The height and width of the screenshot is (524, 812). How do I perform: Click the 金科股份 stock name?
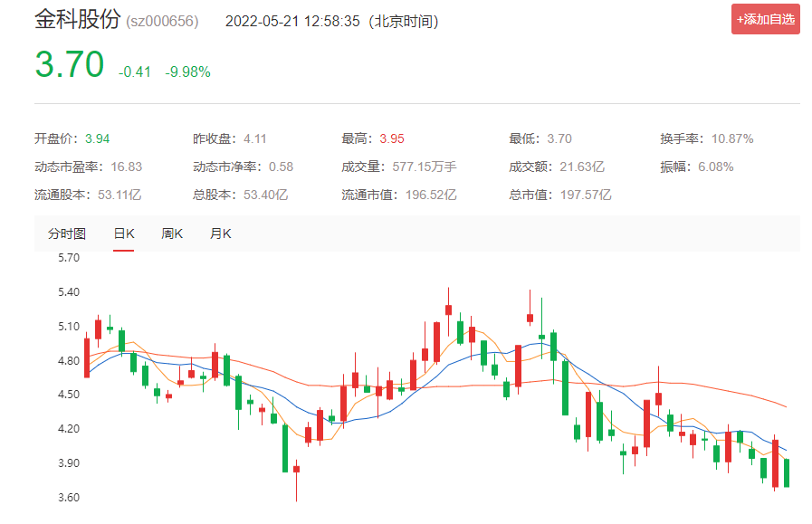point(77,20)
